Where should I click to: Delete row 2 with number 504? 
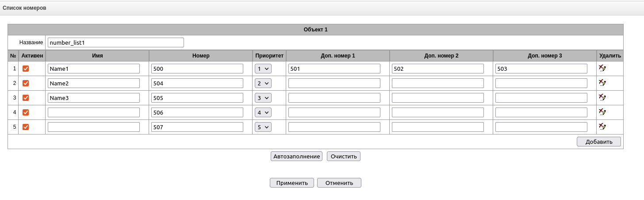(602, 83)
